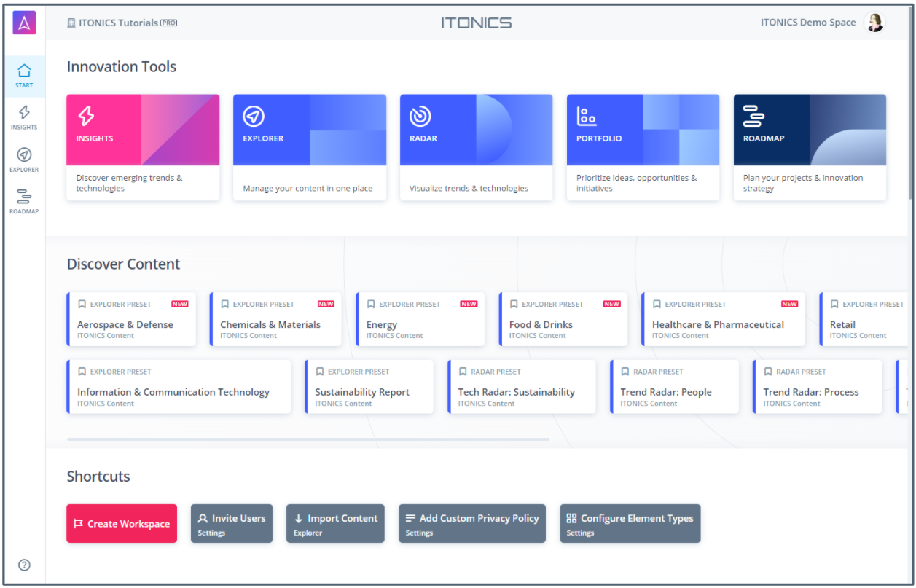Click the person icon on Invite Users
916x588 pixels.
(x=203, y=519)
